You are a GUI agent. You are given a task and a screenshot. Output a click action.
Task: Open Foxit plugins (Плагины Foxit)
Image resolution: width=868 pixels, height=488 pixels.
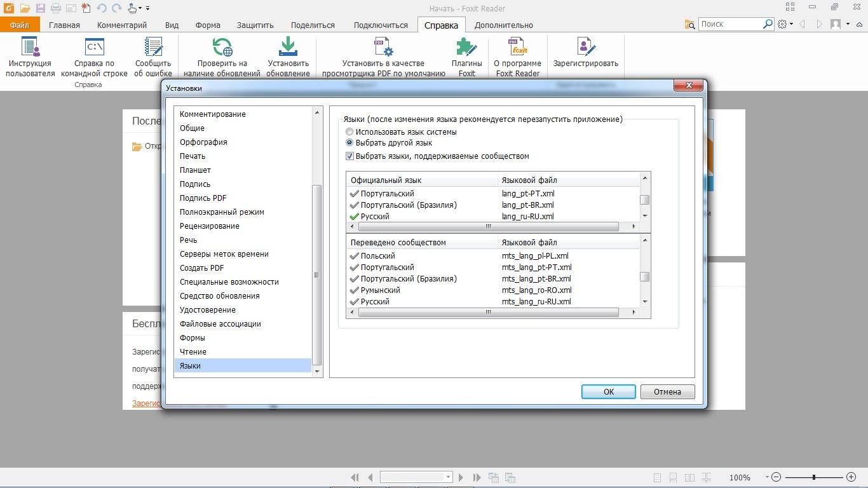[467, 57]
